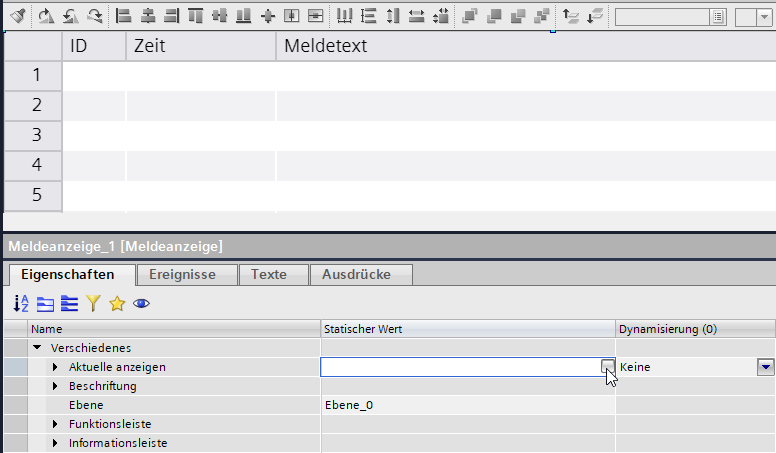Align objects centered horizontally
The height and width of the screenshot is (453, 776).
[x=147, y=16]
